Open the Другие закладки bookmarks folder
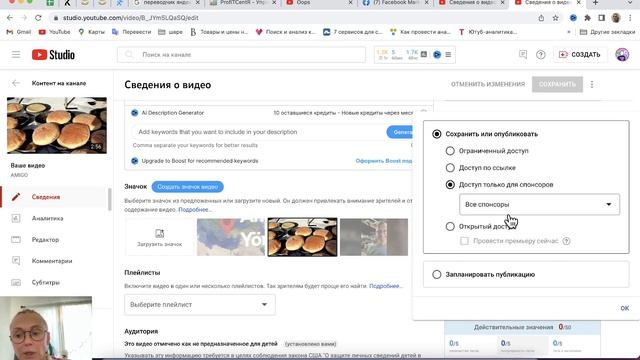 coord(607,32)
